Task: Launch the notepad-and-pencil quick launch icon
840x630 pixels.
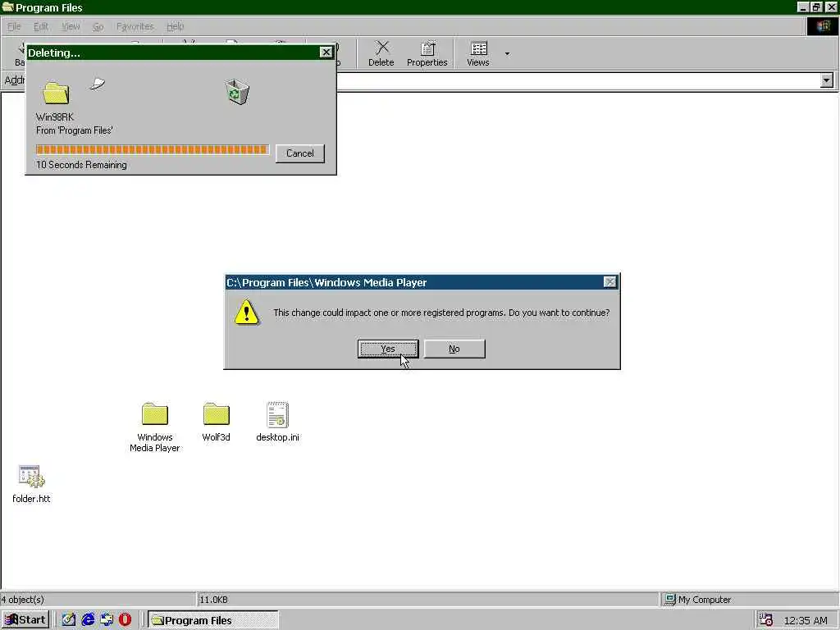Action: click(69, 620)
